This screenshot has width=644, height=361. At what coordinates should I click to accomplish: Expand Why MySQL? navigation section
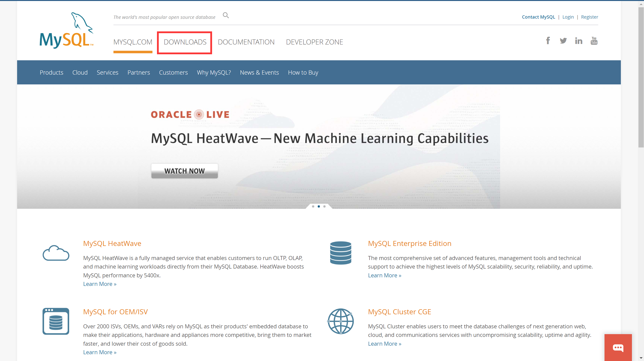214,72
